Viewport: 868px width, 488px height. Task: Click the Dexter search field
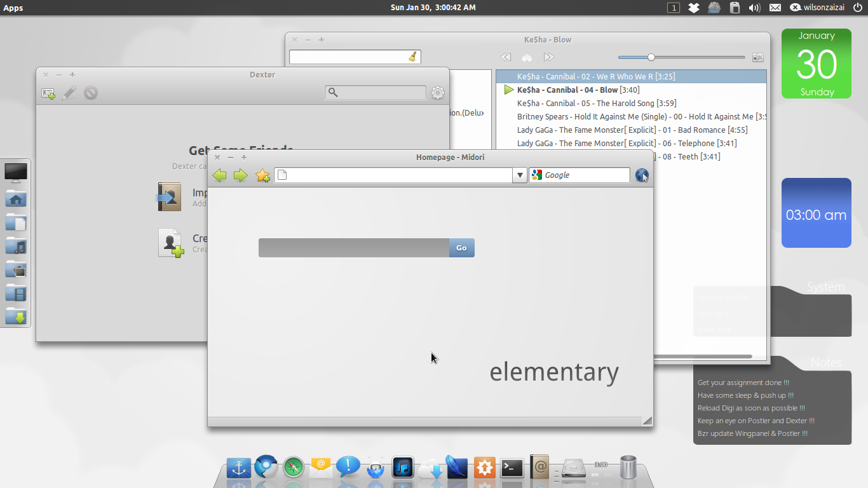point(375,93)
